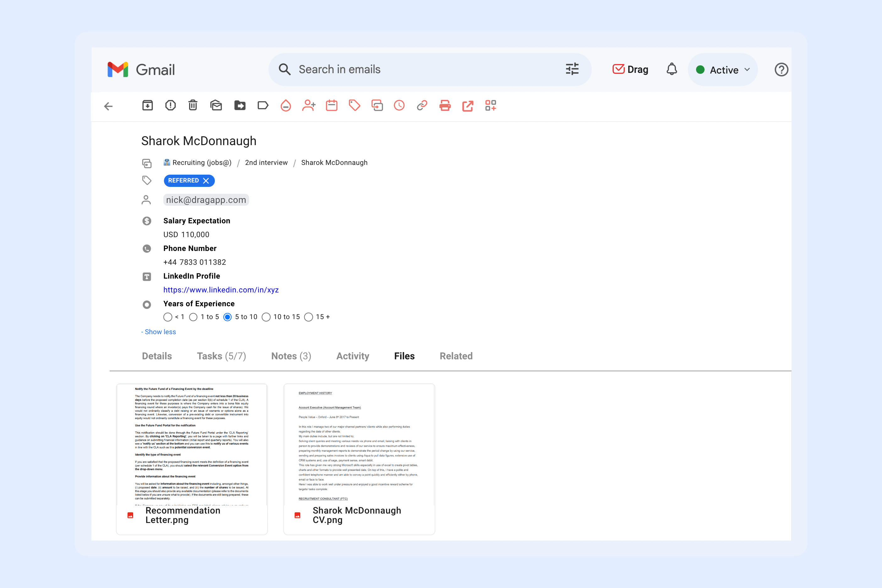Open Recommendation Letter.png thumbnail

click(x=192, y=459)
